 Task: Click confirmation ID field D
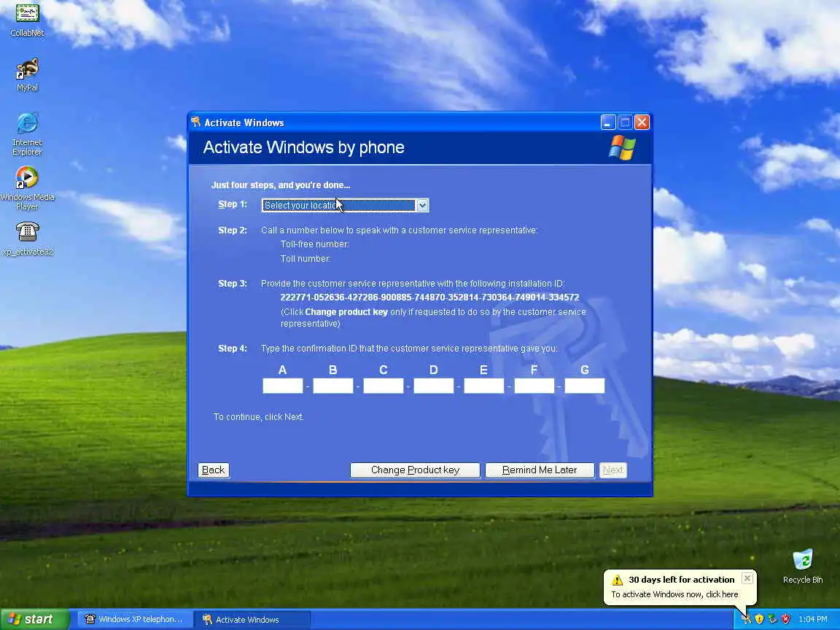(434, 386)
